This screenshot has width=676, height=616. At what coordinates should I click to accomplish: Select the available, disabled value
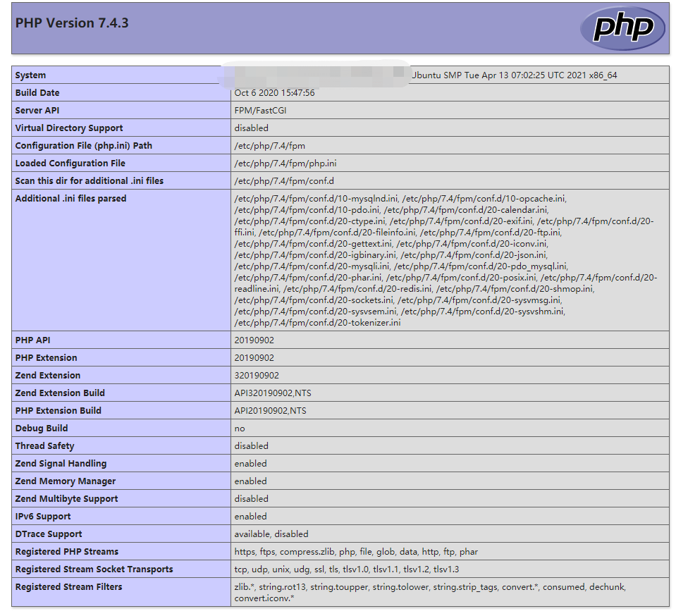coord(271,534)
